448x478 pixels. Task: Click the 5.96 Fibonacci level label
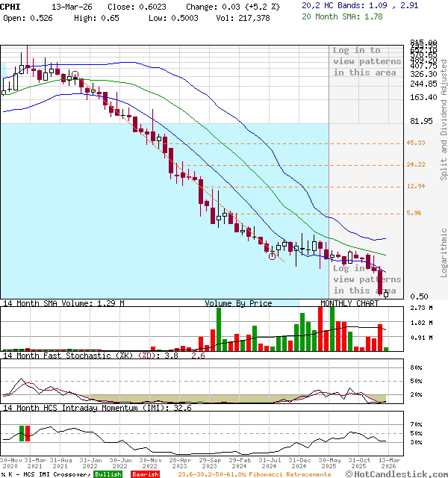tap(414, 213)
